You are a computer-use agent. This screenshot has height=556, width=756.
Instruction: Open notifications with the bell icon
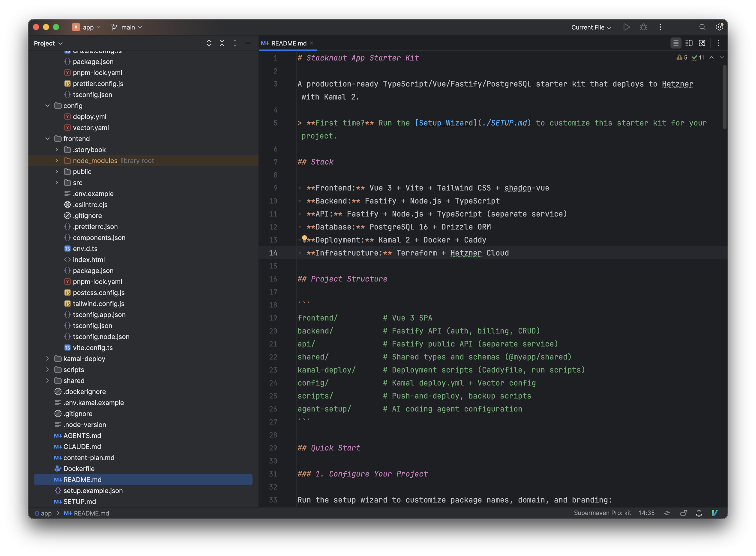tap(698, 513)
